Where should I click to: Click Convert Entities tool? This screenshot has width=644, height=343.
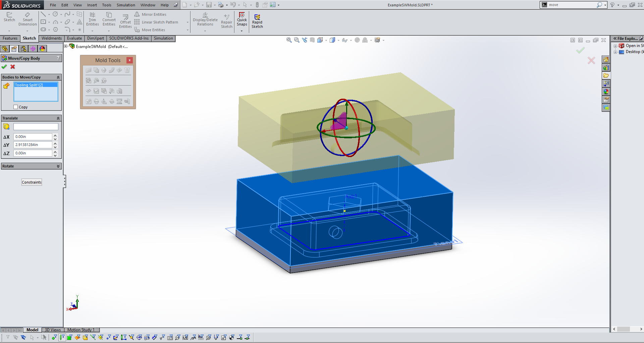(x=109, y=19)
